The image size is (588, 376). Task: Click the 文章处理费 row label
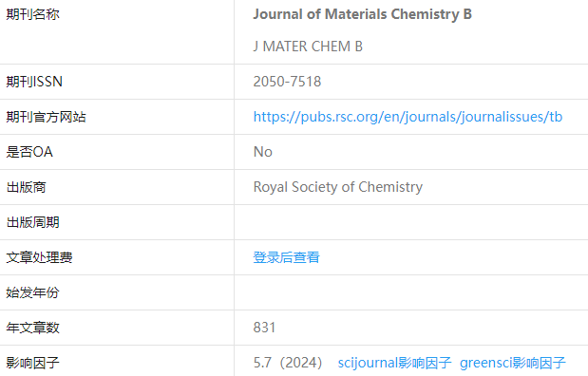tap(39, 257)
